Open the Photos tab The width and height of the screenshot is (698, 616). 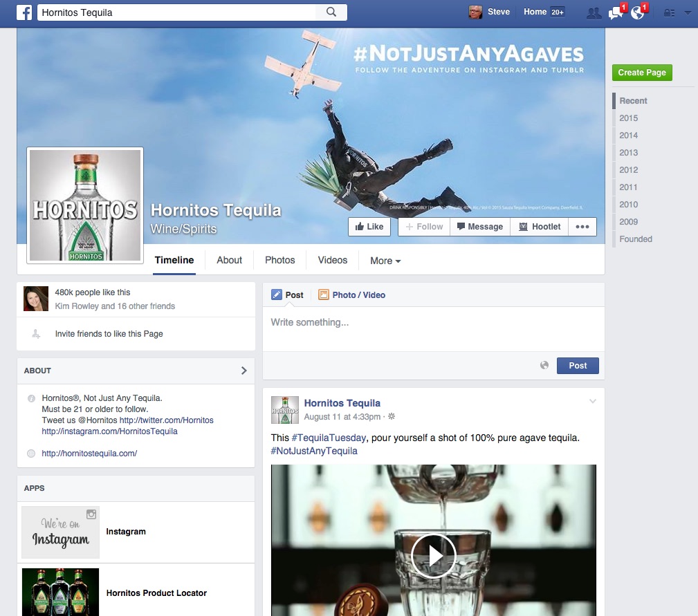tap(279, 260)
